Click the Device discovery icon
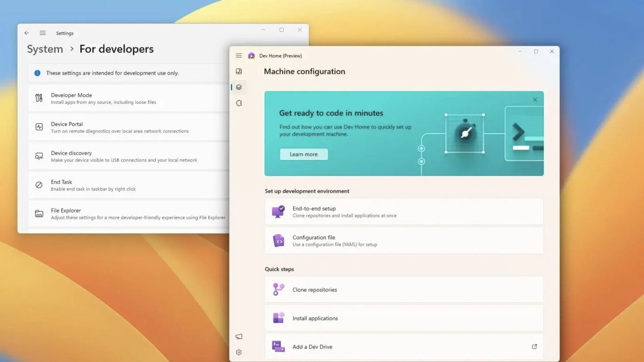Viewport: 644px width, 362px height. (39, 156)
